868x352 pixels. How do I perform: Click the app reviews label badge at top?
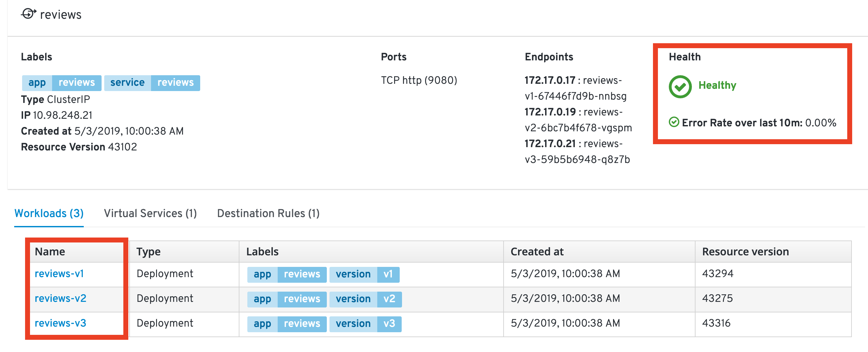click(61, 82)
